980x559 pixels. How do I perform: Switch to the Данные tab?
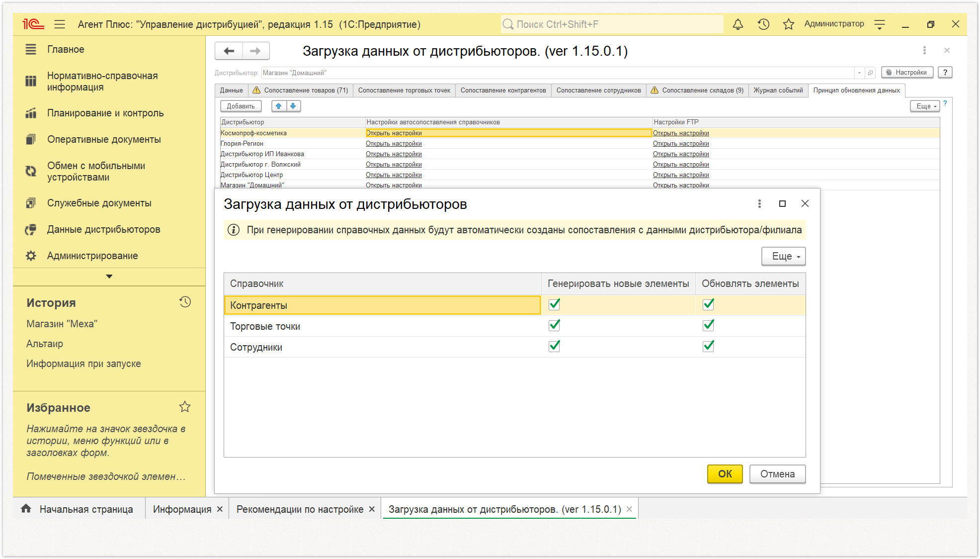coord(231,90)
